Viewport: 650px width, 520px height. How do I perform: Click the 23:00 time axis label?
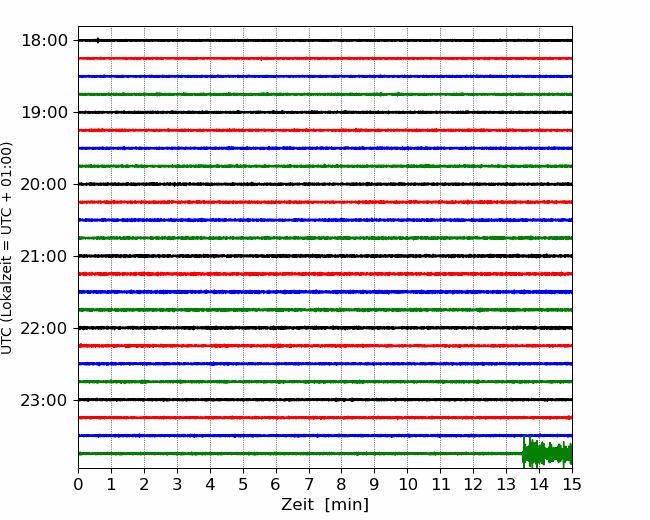click(x=44, y=400)
